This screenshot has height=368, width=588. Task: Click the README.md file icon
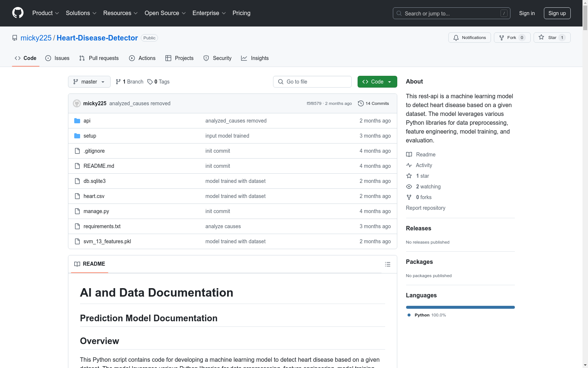click(77, 166)
